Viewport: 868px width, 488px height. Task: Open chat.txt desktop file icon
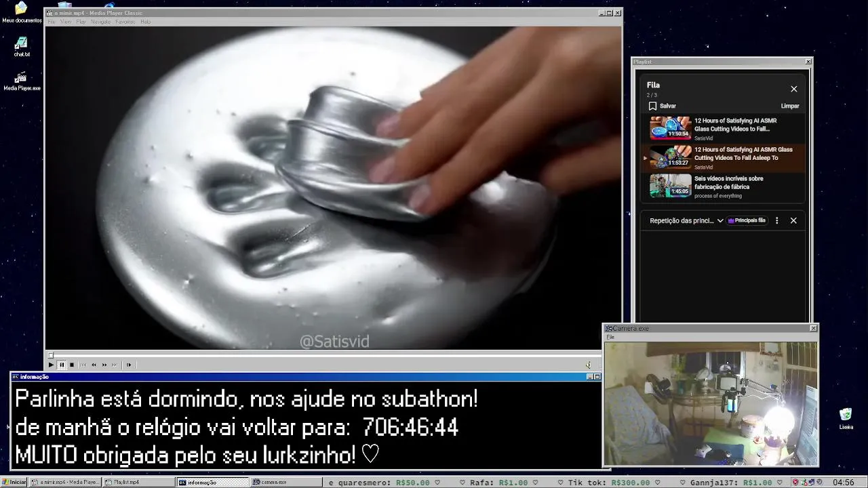pyautogui.click(x=22, y=46)
